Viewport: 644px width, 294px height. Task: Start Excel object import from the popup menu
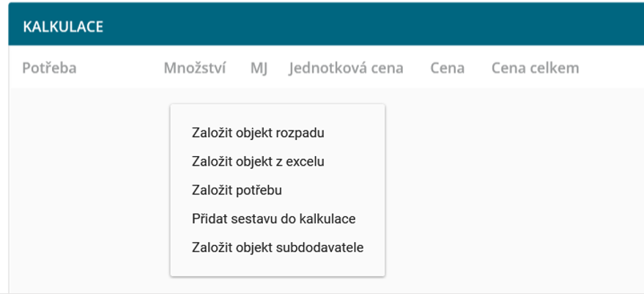257,161
